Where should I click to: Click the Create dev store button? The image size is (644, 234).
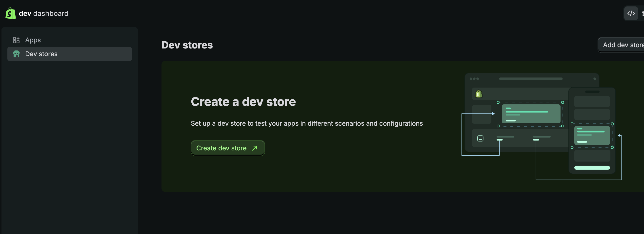click(x=228, y=148)
